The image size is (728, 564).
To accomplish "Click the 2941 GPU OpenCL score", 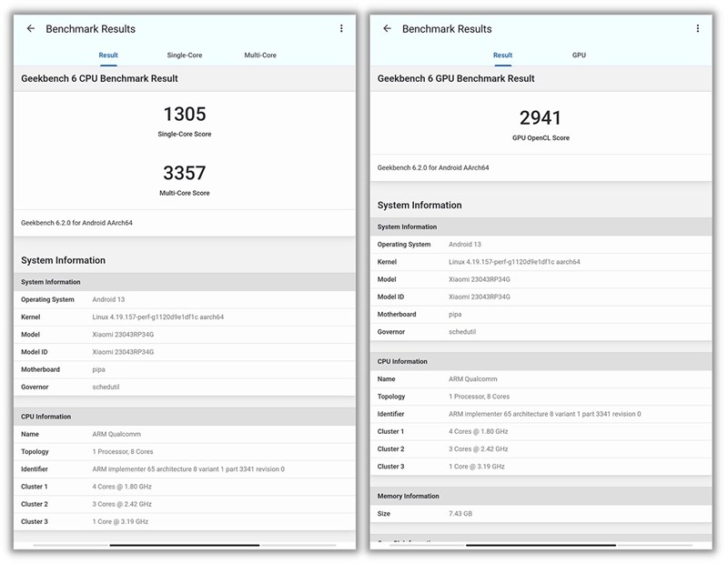I will tap(541, 118).
